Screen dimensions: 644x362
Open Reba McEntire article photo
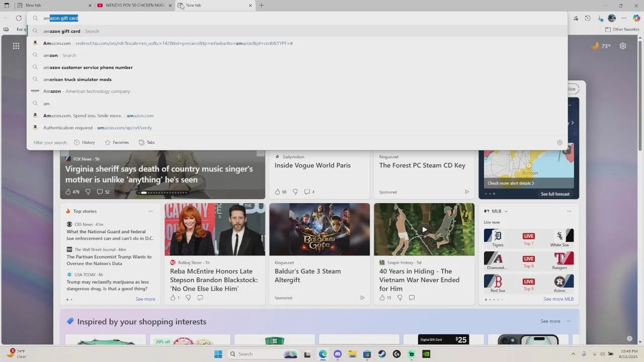pos(215,229)
